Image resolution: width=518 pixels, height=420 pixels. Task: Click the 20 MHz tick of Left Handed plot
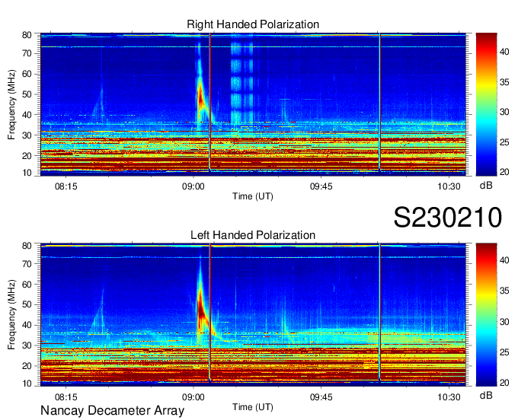coord(27,366)
